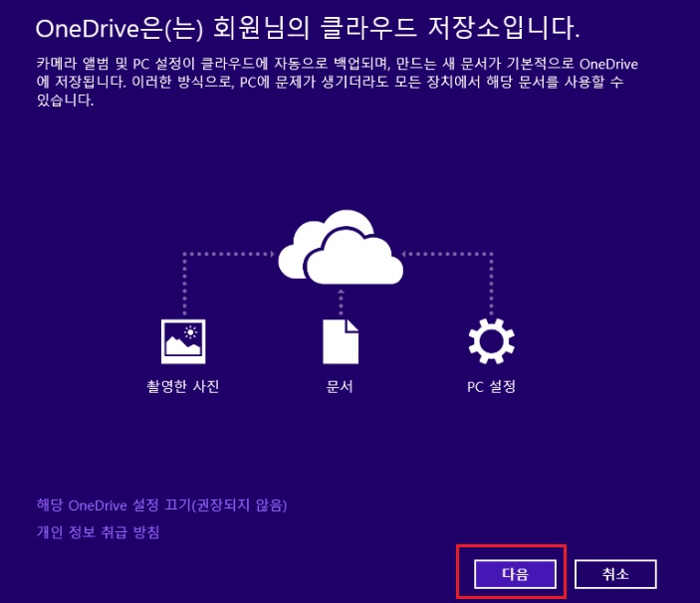Open the 해당 OneDrive 설정 끄기 link
Screen dimensions: 700x603
pyautogui.click(x=161, y=505)
